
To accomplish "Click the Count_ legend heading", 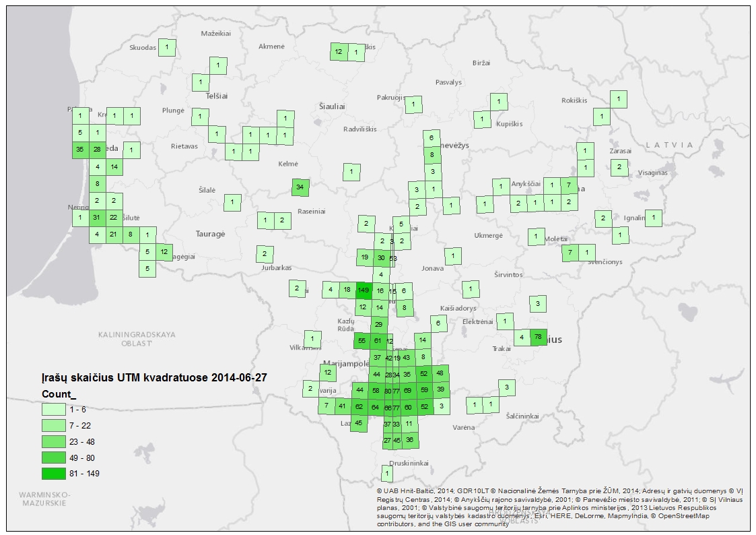I will click(59, 394).
